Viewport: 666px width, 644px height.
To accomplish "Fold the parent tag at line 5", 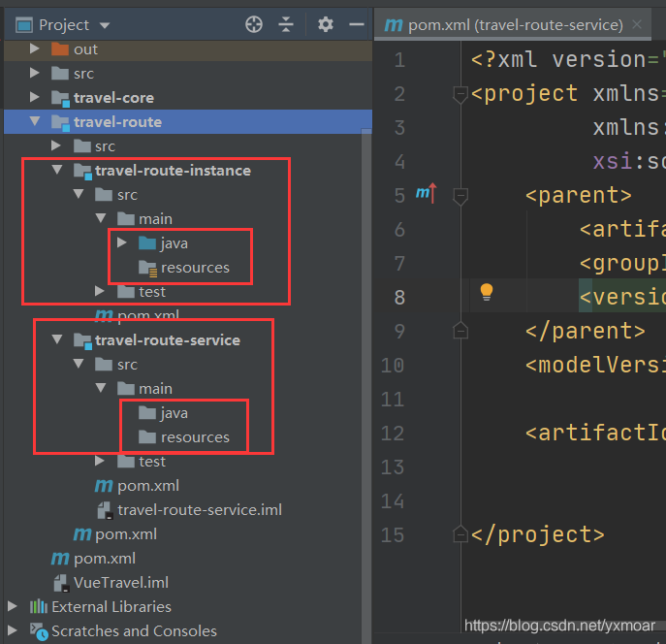I will [x=460, y=196].
